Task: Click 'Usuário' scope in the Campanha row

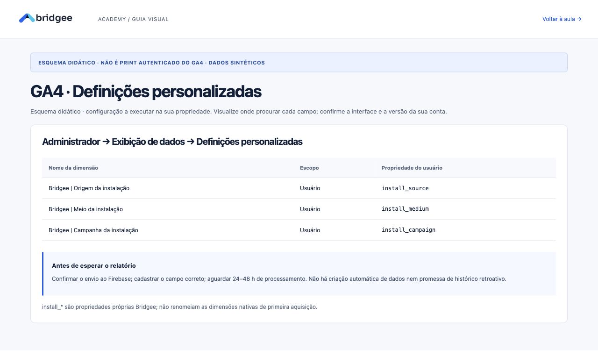Action: point(310,230)
